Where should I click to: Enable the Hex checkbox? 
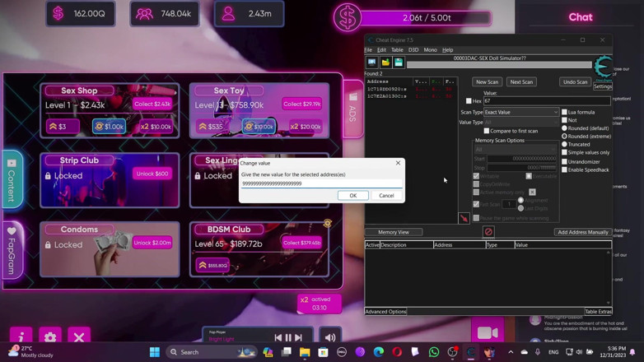[x=469, y=101]
